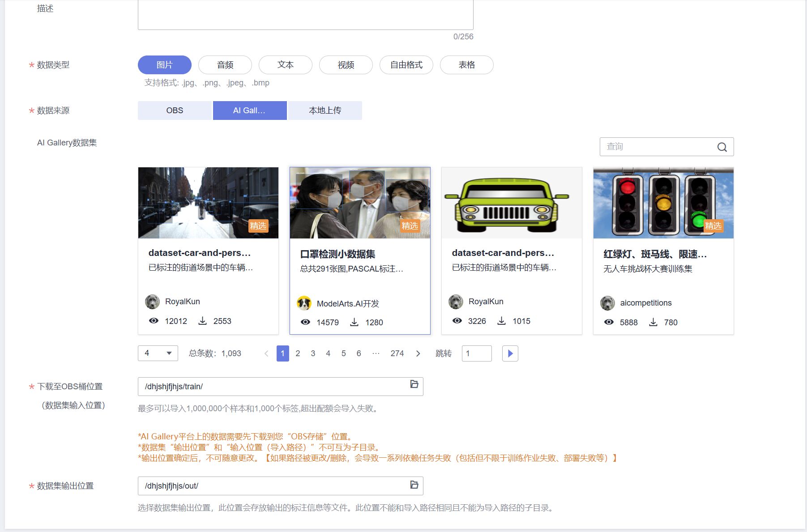Image resolution: width=807 pixels, height=532 pixels.
Task: Click RoyalKun avatar on first dataset card
Action: [x=153, y=302]
